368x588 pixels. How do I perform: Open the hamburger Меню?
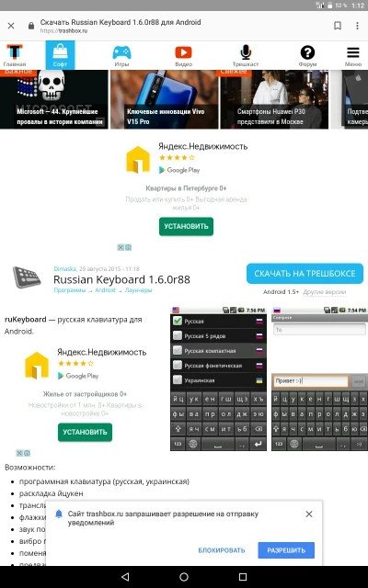[353, 55]
